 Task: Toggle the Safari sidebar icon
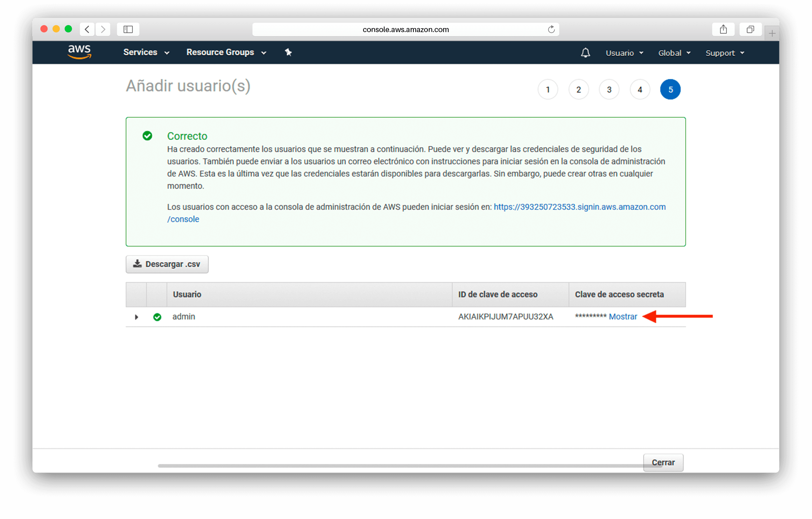point(128,29)
